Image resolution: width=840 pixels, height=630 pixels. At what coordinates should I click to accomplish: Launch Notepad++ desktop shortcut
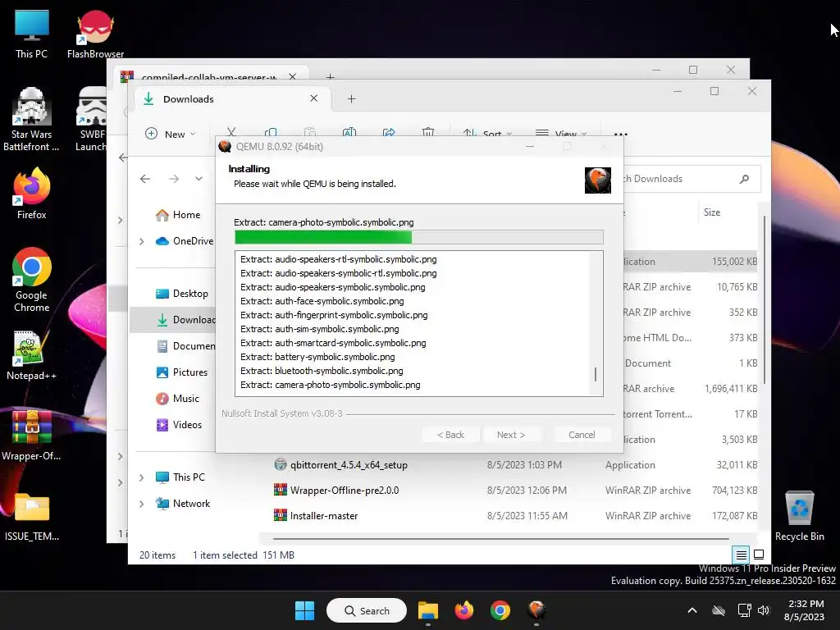(32, 354)
